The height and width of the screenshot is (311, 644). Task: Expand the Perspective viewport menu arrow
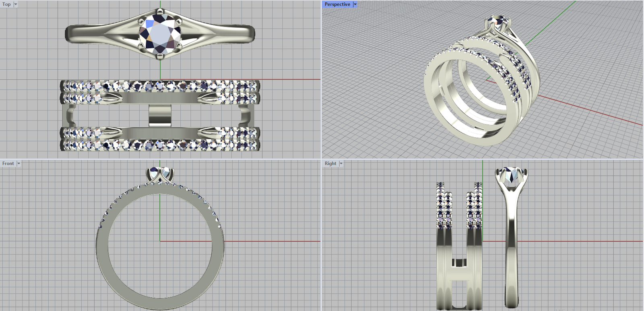355,4
